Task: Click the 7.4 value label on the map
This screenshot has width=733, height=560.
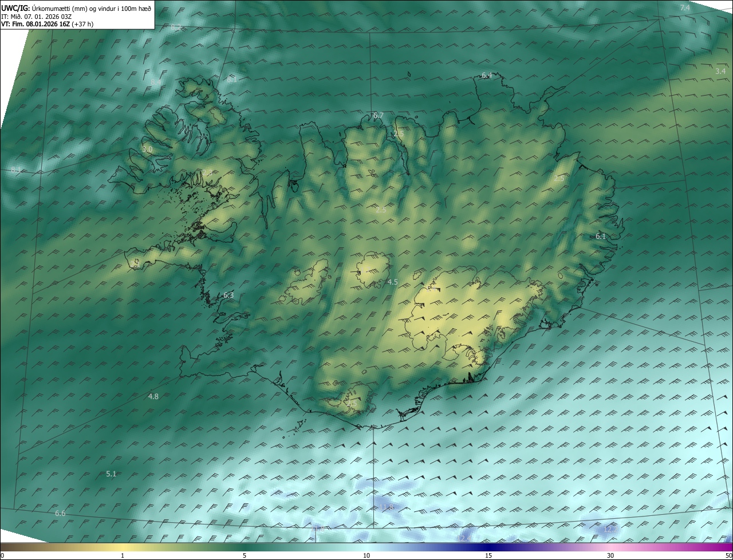Action: 685,7
